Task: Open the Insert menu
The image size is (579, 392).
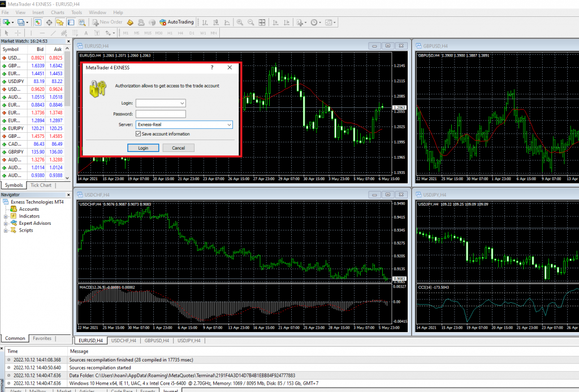Action: [38, 12]
